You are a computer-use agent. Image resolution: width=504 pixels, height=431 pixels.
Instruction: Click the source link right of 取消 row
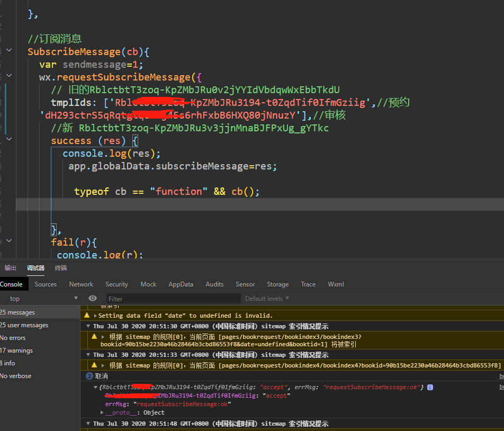(x=501, y=376)
